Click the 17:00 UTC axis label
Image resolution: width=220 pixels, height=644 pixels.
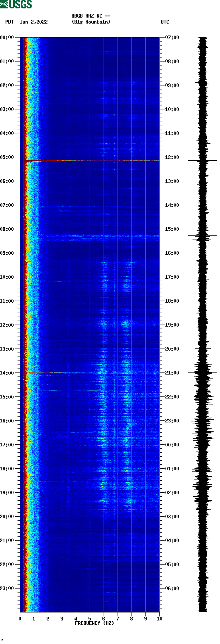[x=172, y=277]
